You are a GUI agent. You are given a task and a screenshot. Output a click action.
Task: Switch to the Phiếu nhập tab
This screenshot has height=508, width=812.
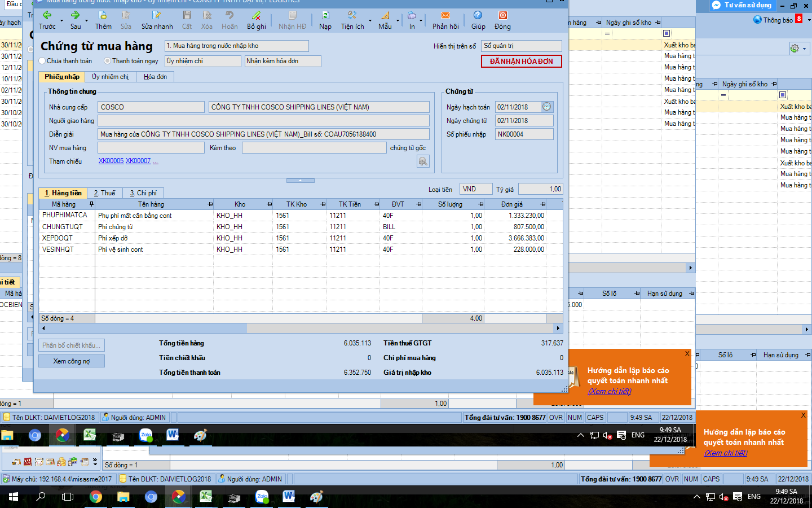62,77
